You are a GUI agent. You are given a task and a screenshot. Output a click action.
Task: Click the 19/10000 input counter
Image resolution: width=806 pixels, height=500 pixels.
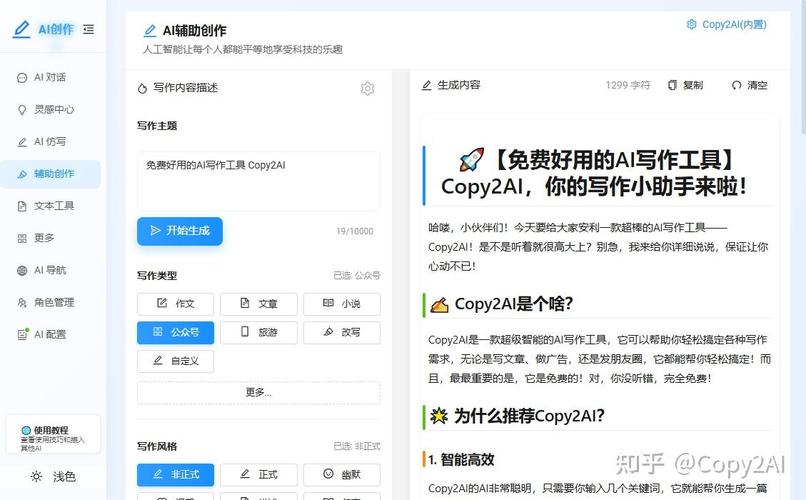click(355, 231)
